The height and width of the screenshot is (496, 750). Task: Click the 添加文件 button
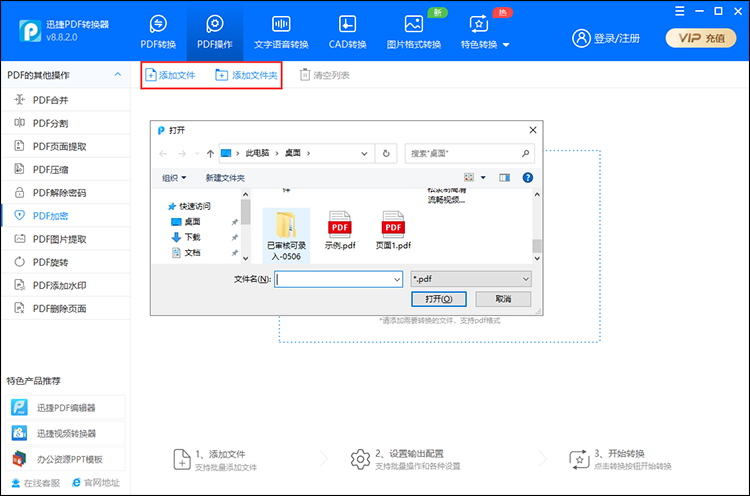[x=170, y=75]
